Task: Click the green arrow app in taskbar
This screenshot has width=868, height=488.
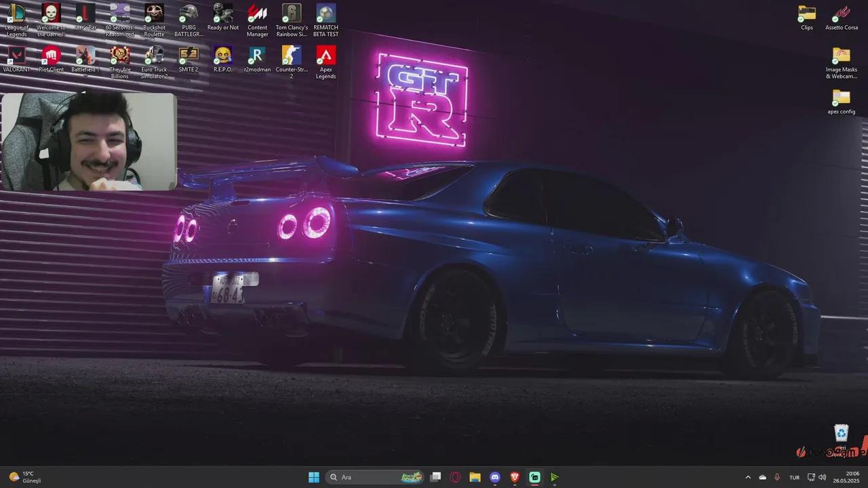Action: (x=554, y=477)
